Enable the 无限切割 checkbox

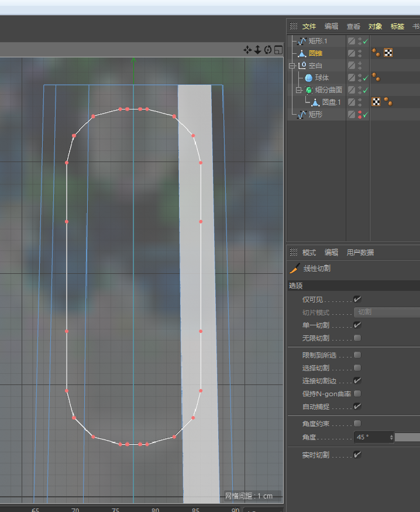point(357,338)
